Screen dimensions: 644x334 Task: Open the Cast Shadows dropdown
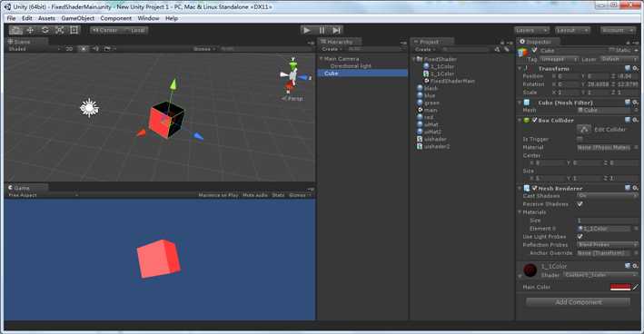[x=608, y=196]
